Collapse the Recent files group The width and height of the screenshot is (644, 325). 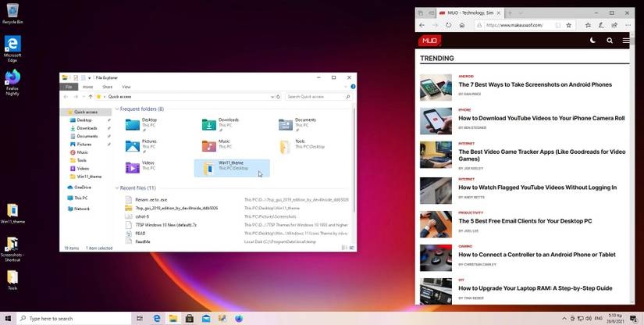(x=117, y=187)
